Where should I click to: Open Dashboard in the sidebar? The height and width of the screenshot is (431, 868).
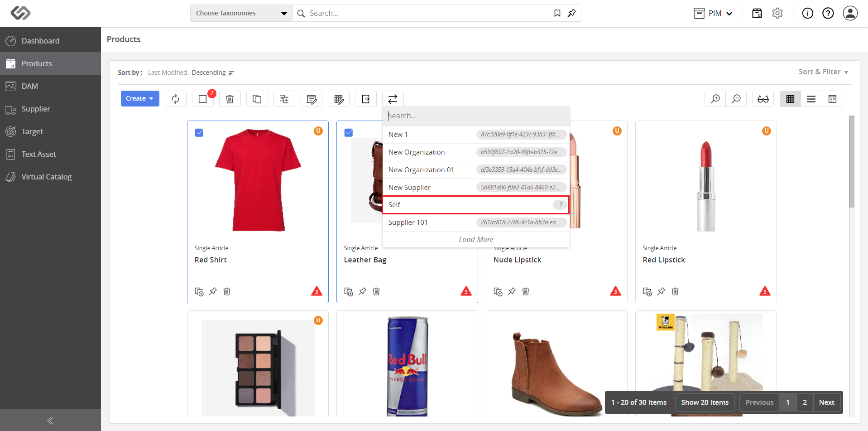[x=50, y=41]
